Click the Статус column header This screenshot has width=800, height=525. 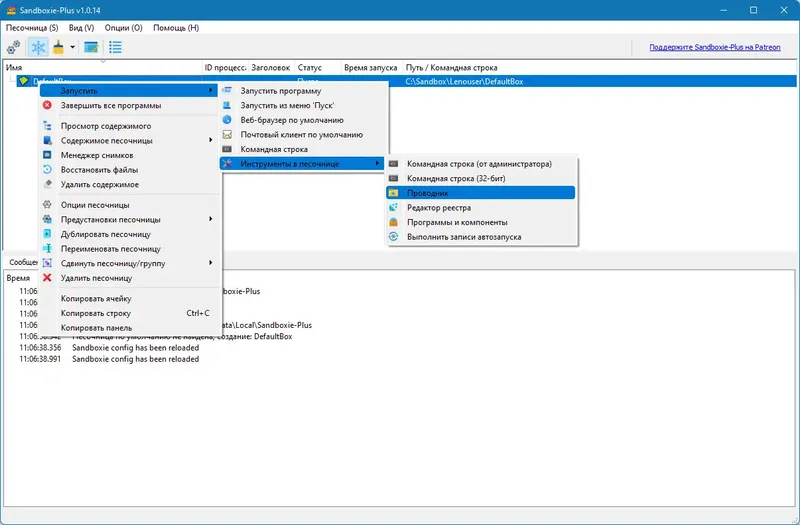[310, 67]
